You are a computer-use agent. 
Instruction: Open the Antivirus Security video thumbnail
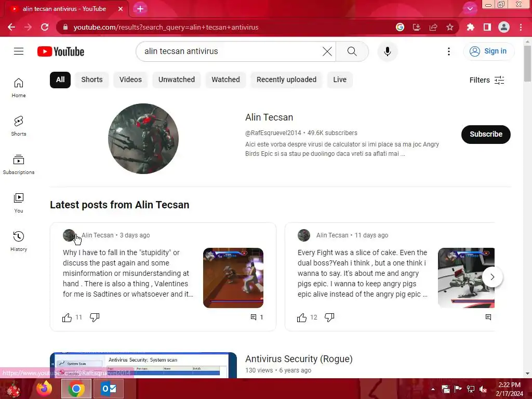click(143, 365)
